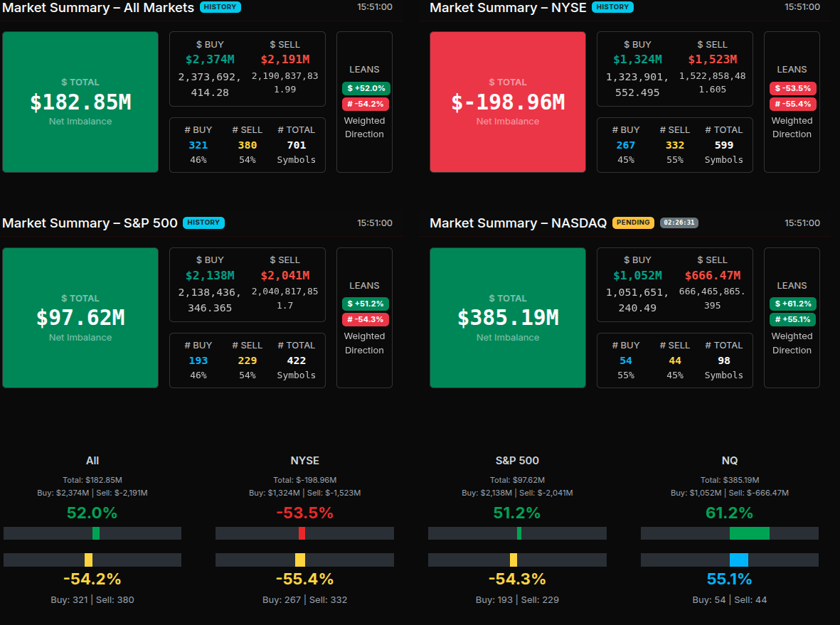Image resolution: width=840 pixels, height=625 pixels.
Task: Click the green $ +52.0% lean badge
Action: coord(366,88)
